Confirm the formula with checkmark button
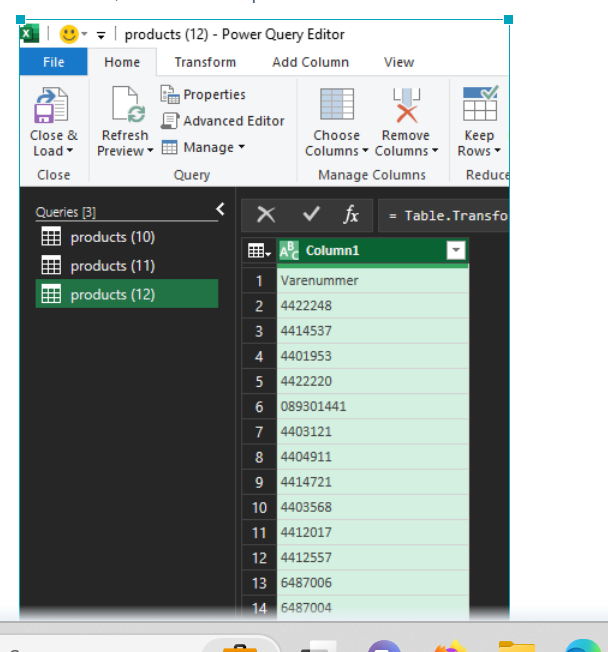This screenshot has width=608, height=652. (x=311, y=214)
